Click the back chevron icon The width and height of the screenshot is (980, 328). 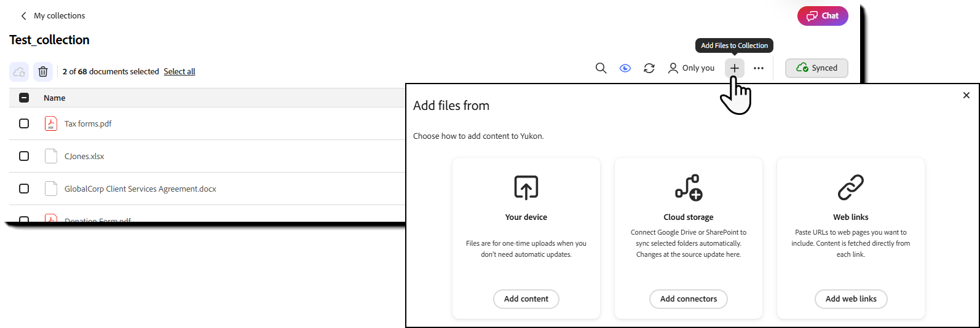pyautogui.click(x=24, y=16)
